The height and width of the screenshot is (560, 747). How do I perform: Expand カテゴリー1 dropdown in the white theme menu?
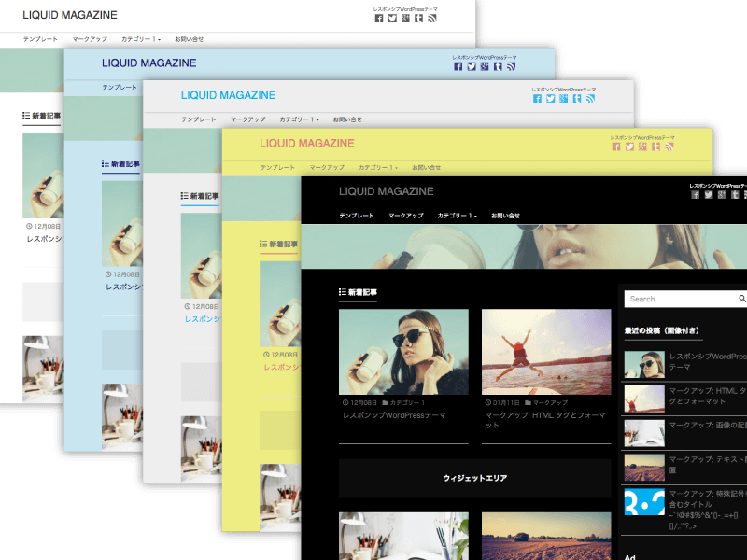[141, 39]
